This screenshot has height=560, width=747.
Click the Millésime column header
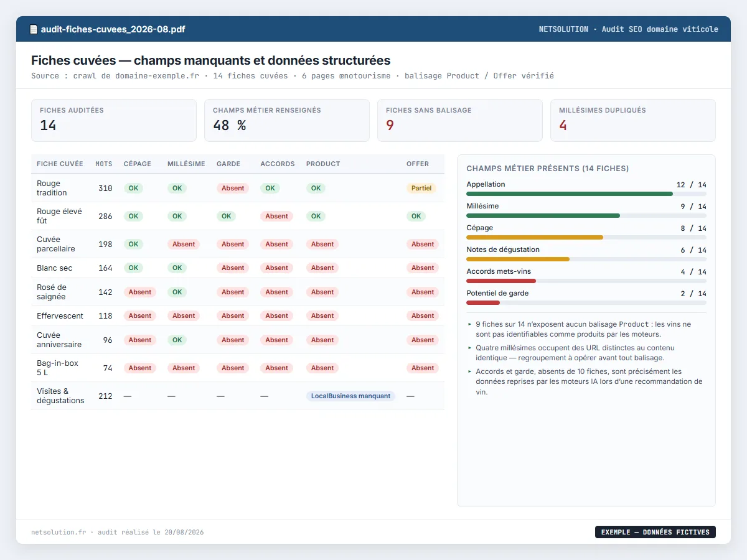click(186, 164)
